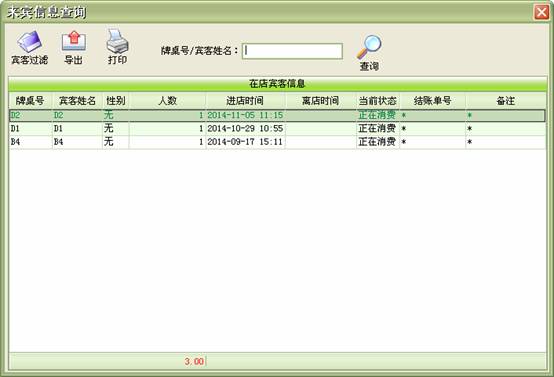This screenshot has height=377, width=554.
Task: Click the 打印 printer icon
Action: (117, 41)
